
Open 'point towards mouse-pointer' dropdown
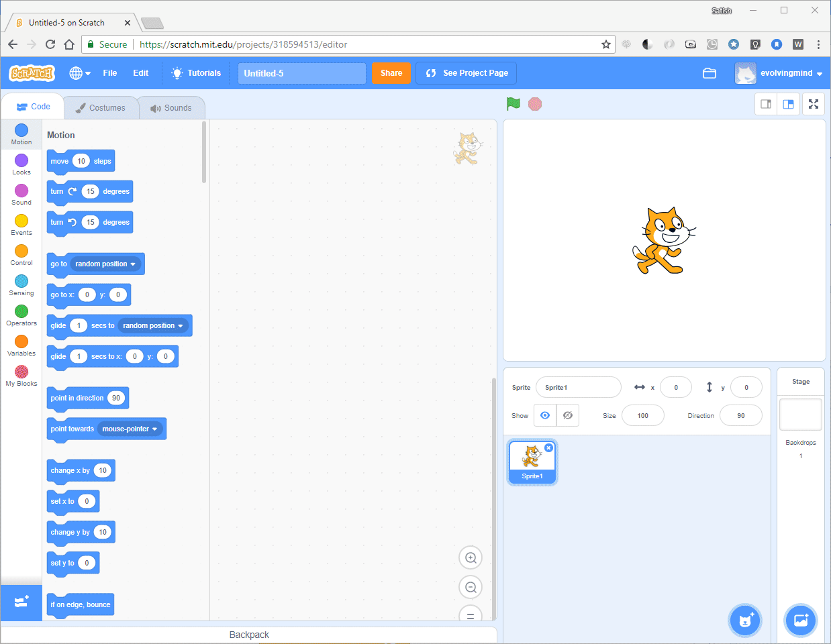[x=130, y=429]
